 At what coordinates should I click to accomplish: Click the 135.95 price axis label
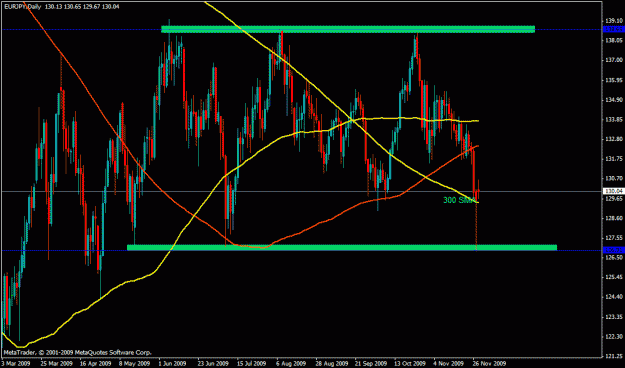614,80
